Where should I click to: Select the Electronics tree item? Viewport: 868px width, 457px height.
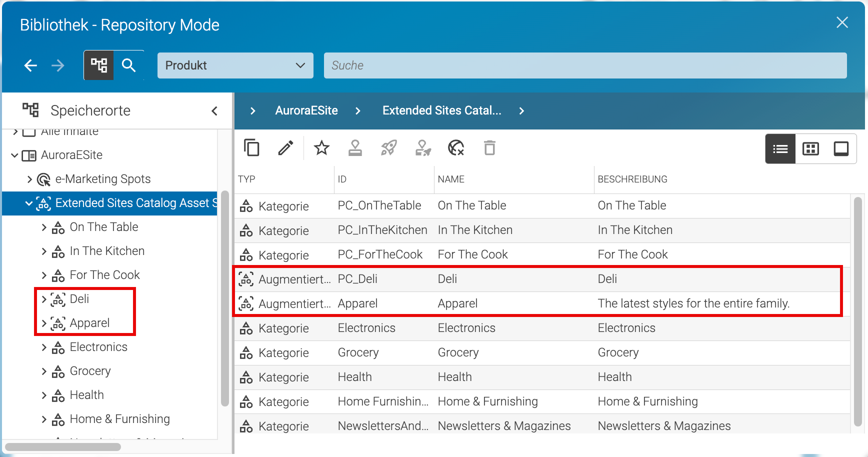tap(98, 347)
